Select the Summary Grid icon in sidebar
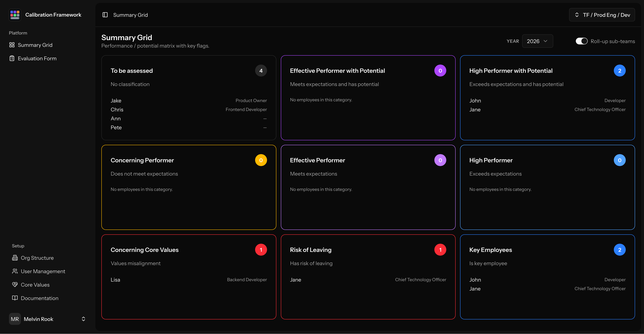This screenshot has height=334, width=644. coord(12,45)
